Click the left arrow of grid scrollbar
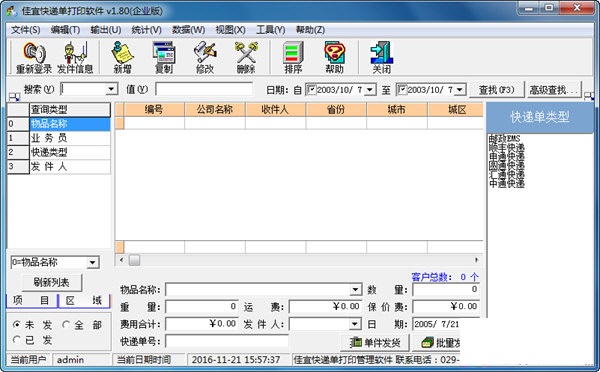This screenshot has width=600, height=372. point(121,260)
